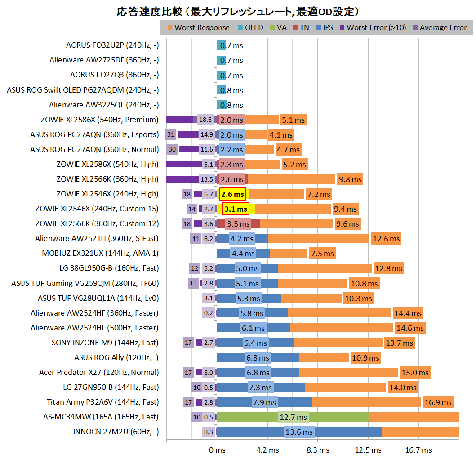This screenshot has height=459, width=476.
Task: Click the teal OLED legend swatch
Action: click(x=240, y=27)
